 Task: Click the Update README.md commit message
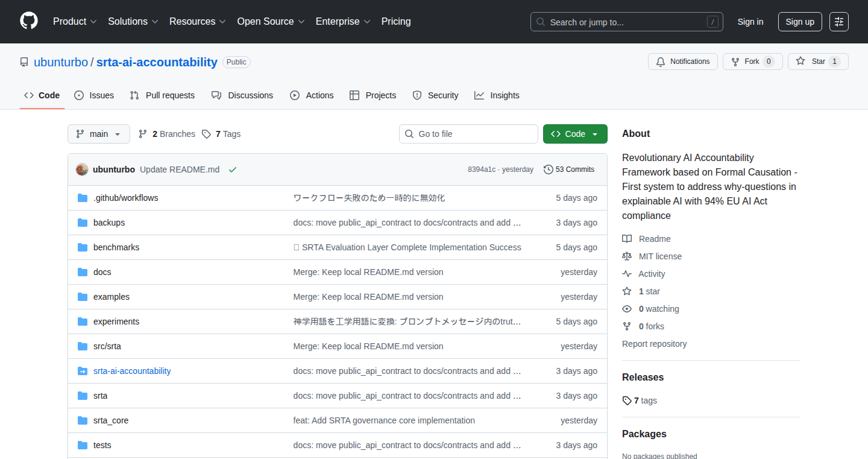point(180,169)
